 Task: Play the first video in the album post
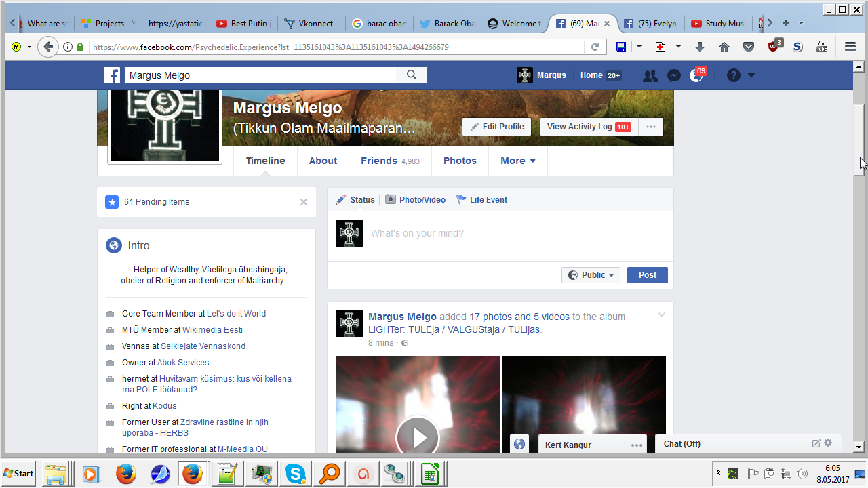(x=418, y=437)
